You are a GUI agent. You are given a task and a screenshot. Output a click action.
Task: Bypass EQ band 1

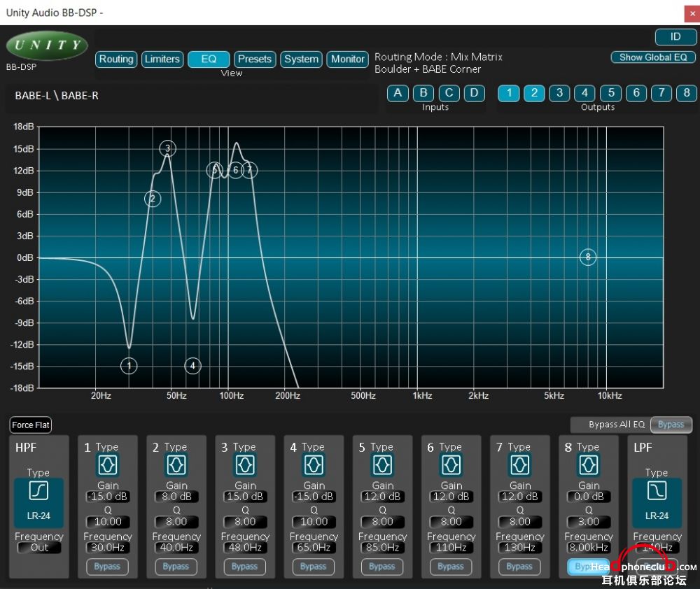(107, 567)
